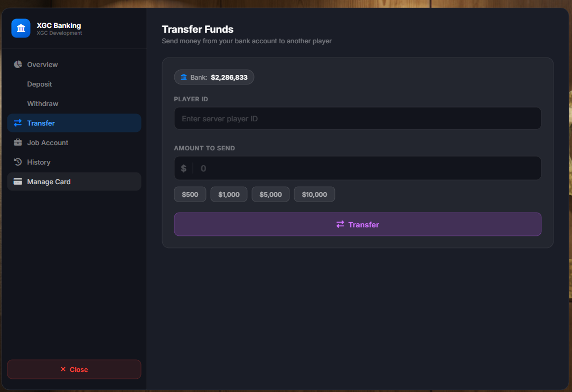Click the History clock icon
The height and width of the screenshot is (392, 572).
18,162
